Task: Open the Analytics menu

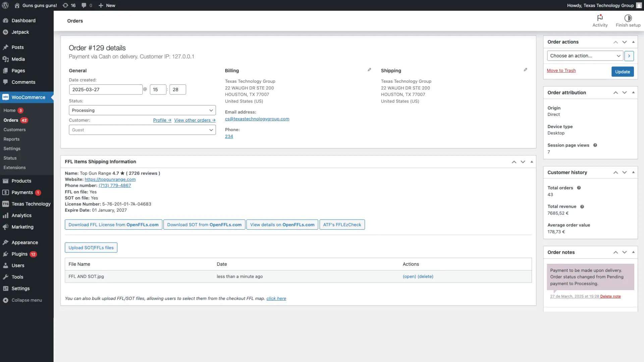Action: point(21,216)
